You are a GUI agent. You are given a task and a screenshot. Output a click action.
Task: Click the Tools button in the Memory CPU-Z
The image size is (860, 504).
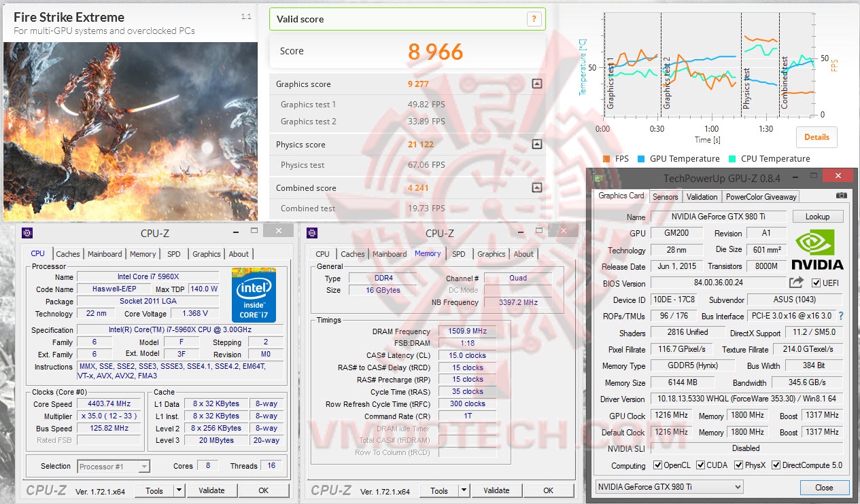coord(439,490)
